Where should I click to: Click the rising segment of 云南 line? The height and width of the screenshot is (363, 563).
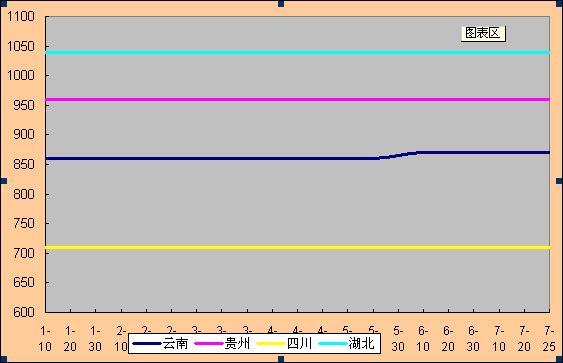click(x=399, y=155)
